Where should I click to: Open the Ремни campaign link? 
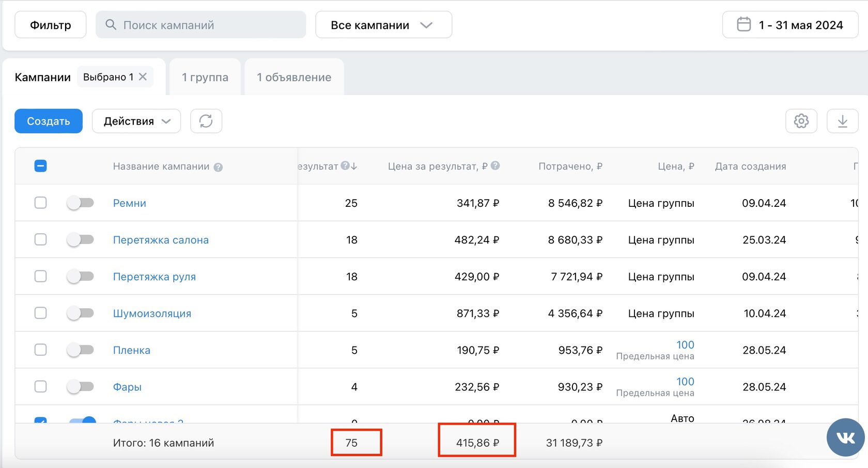pos(130,203)
